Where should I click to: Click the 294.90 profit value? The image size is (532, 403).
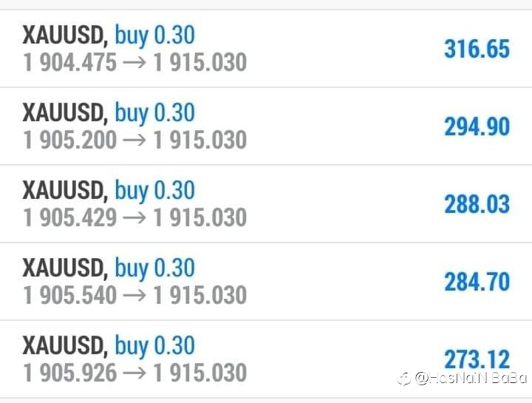[x=477, y=126]
